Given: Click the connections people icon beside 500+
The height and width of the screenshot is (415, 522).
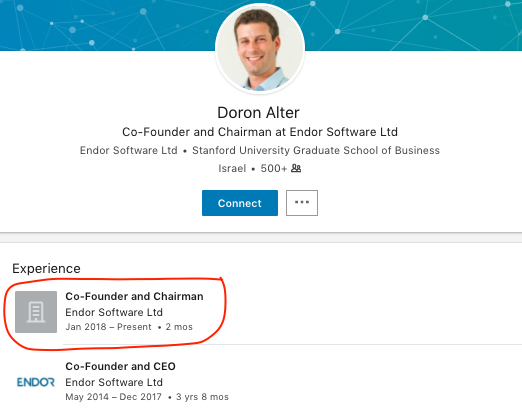Looking at the screenshot, I should coord(296,168).
